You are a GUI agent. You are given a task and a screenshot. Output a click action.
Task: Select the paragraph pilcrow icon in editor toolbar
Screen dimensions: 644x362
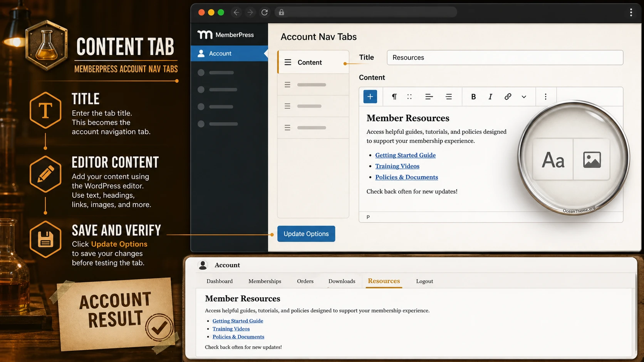[x=394, y=97]
